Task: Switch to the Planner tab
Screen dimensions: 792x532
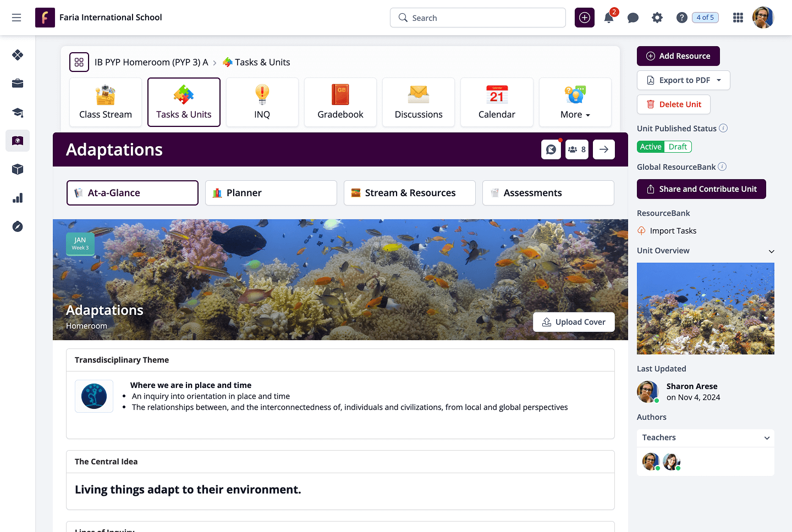Action: tap(271, 193)
